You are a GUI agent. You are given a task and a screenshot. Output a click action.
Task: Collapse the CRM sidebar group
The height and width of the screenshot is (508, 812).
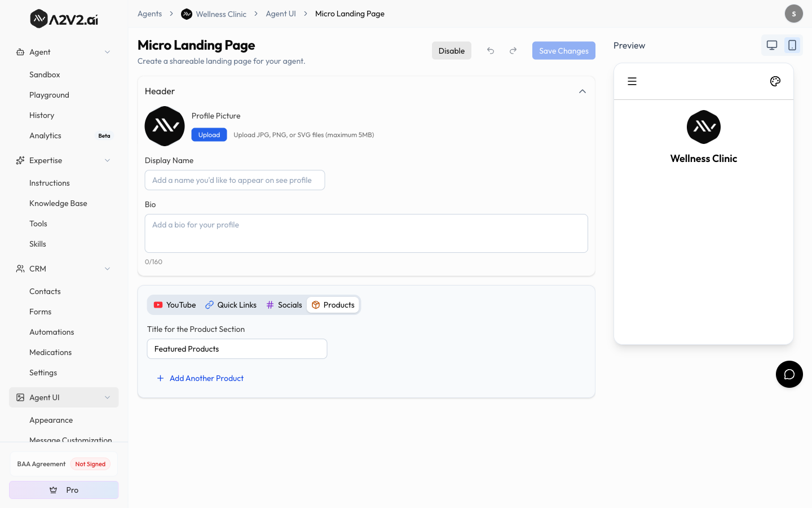click(107, 269)
